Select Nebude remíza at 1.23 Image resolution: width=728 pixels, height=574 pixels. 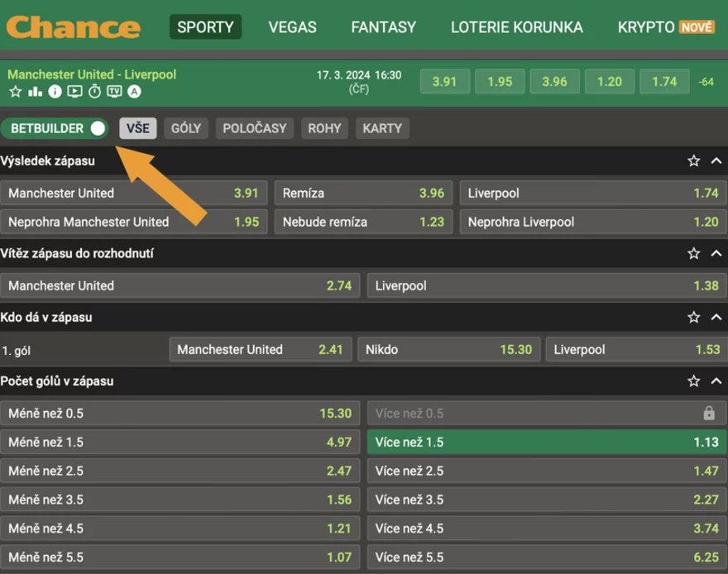363,222
